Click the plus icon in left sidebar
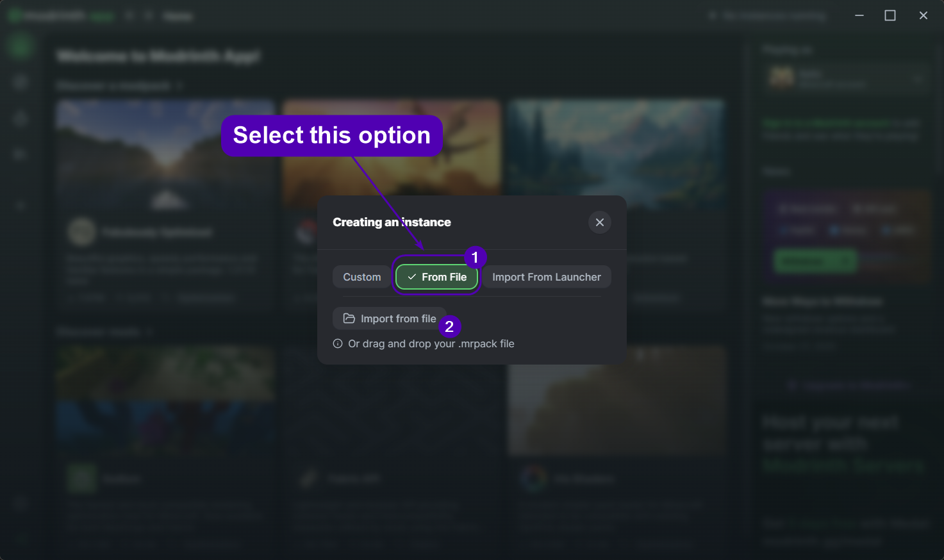The image size is (944, 560). pyautogui.click(x=21, y=206)
